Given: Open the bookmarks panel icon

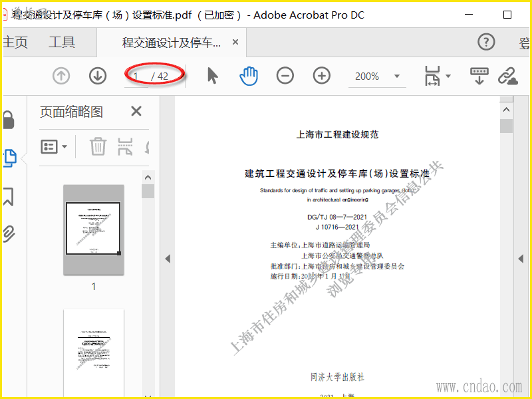Looking at the screenshot, I should pyautogui.click(x=9, y=196).
